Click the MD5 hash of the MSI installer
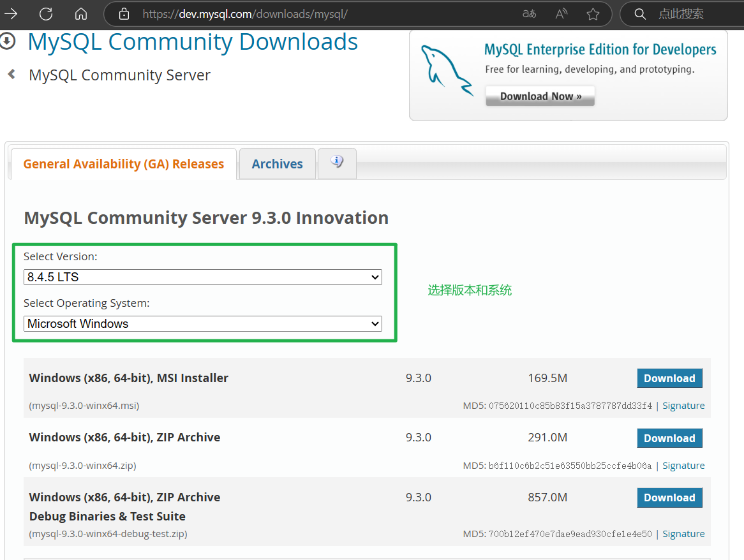744x560 pixels. pyautogui.click(x=570, y=406)
